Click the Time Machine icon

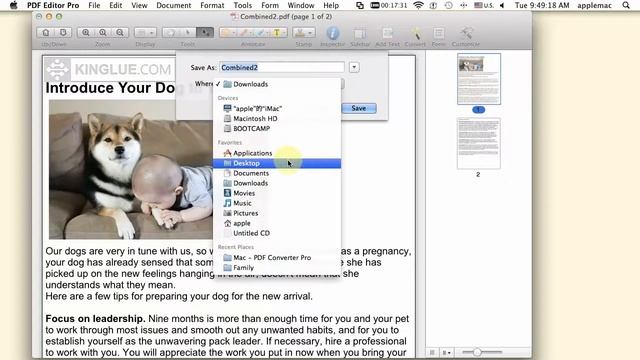(449, 5)
